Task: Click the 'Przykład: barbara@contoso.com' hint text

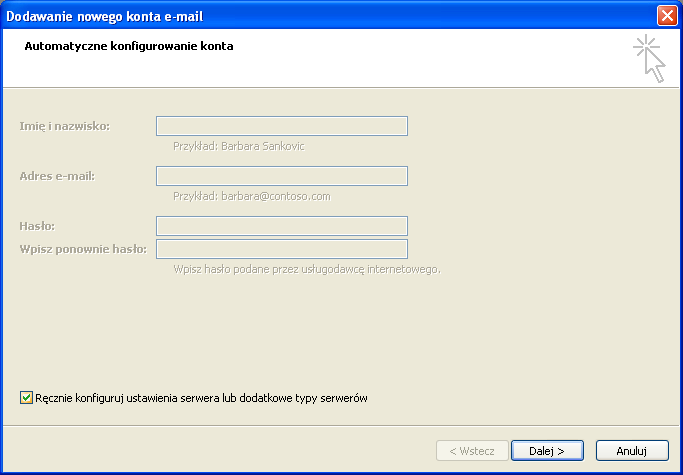Action: click(252, 197)
